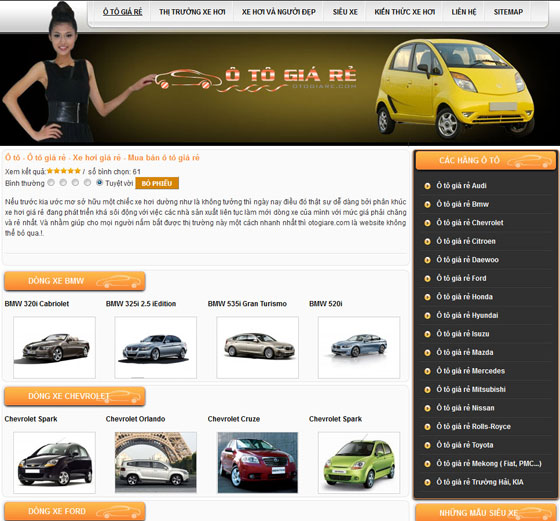Open the DÒNG XE CHEVROLET section header
560x521 pixels.
point(75,396)
